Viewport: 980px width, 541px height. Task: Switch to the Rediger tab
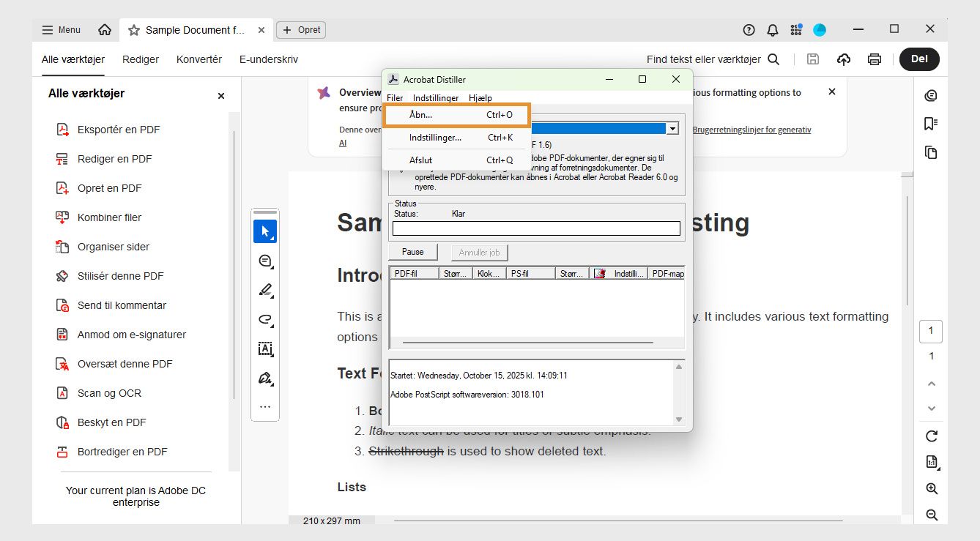(141, 59)
